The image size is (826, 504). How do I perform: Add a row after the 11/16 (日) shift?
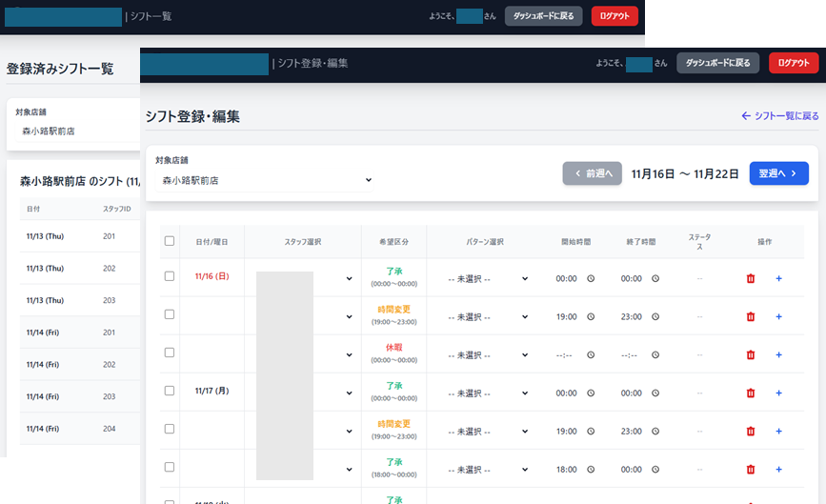[x=778, y=278]
